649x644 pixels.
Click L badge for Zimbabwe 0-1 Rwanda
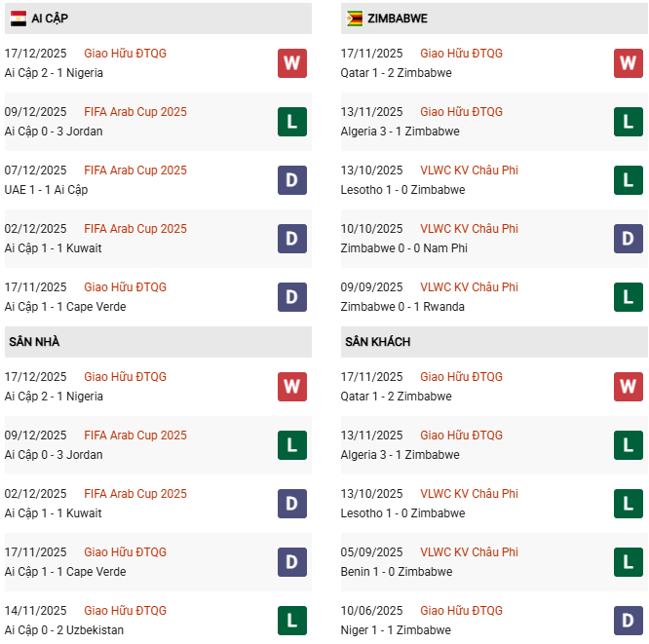coord(628,297)
